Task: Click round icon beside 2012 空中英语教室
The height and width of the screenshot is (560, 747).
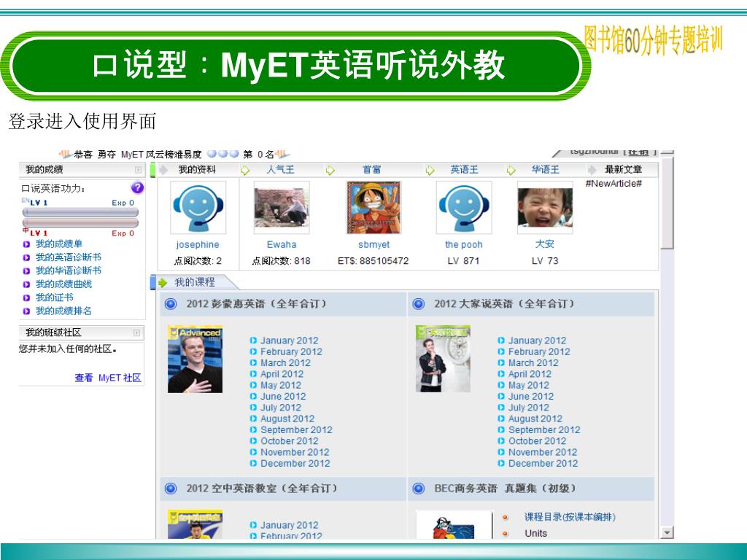Action: click(x=171, y=489)
